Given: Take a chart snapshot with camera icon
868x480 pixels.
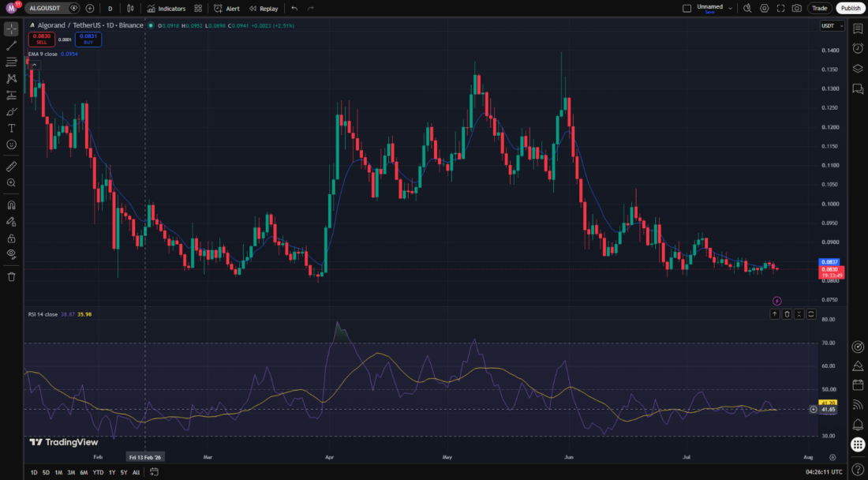Looking at the screenshot, I should coord(797,9).
